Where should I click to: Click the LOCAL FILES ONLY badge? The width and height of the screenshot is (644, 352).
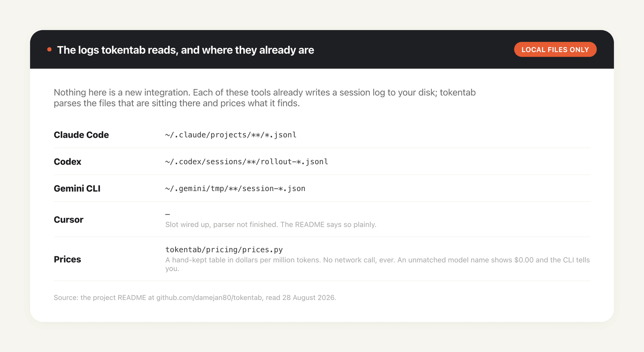pos(555,49)
